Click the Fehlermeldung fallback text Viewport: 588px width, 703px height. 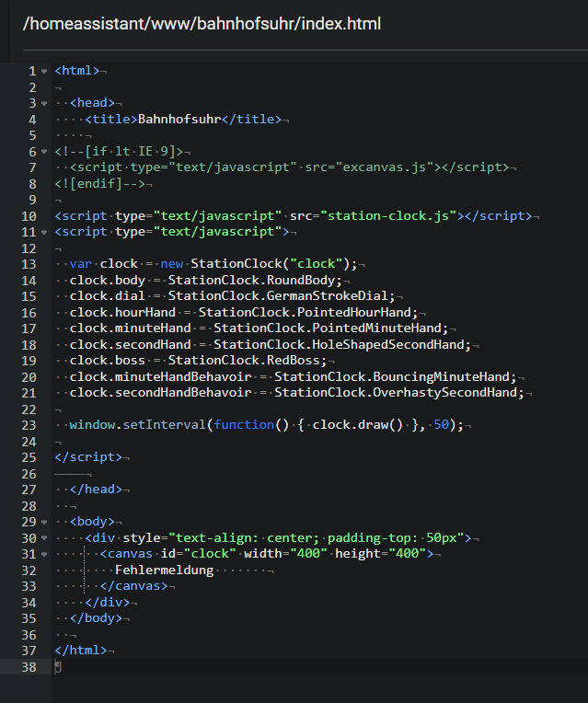(165, 570)
